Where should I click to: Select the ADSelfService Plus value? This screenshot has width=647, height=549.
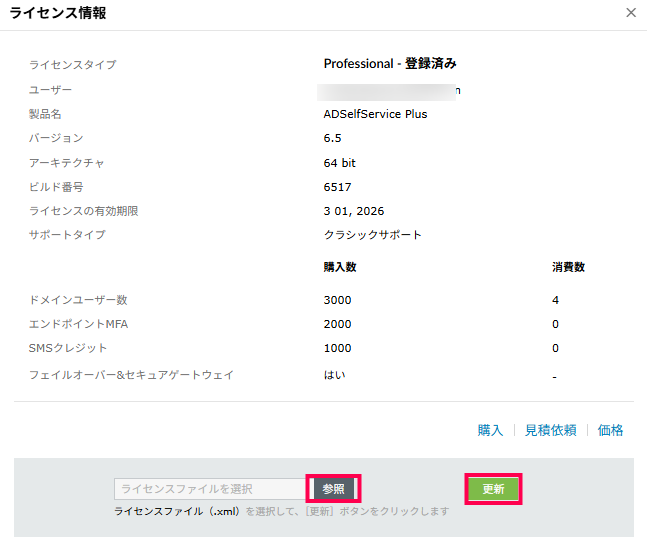click(375, 114)
